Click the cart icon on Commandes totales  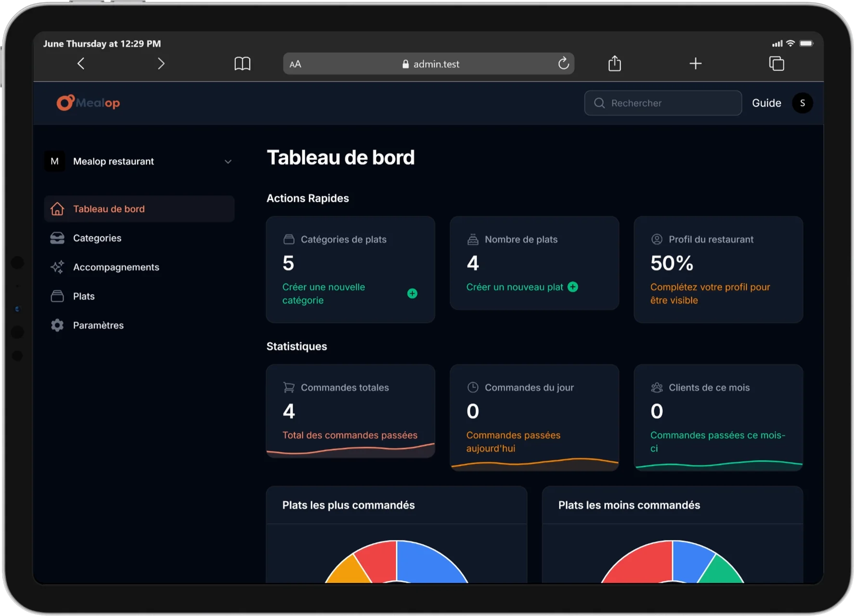pyautogui.click(x=289, y=387)
